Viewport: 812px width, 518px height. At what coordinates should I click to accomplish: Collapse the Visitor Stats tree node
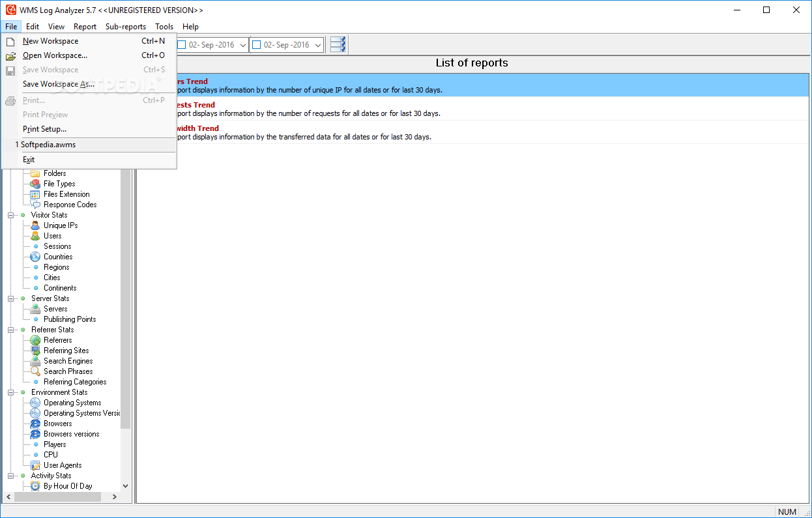click(11, 215)
